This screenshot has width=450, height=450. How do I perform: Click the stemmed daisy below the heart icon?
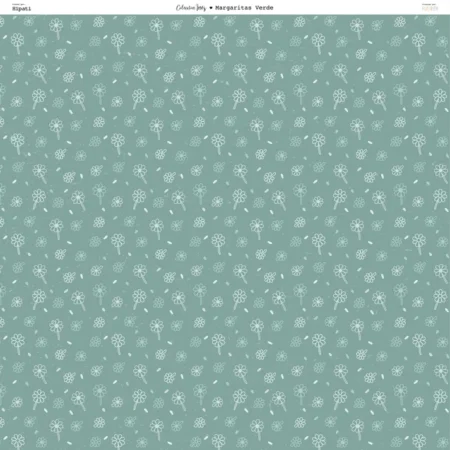tap(218, 43)
